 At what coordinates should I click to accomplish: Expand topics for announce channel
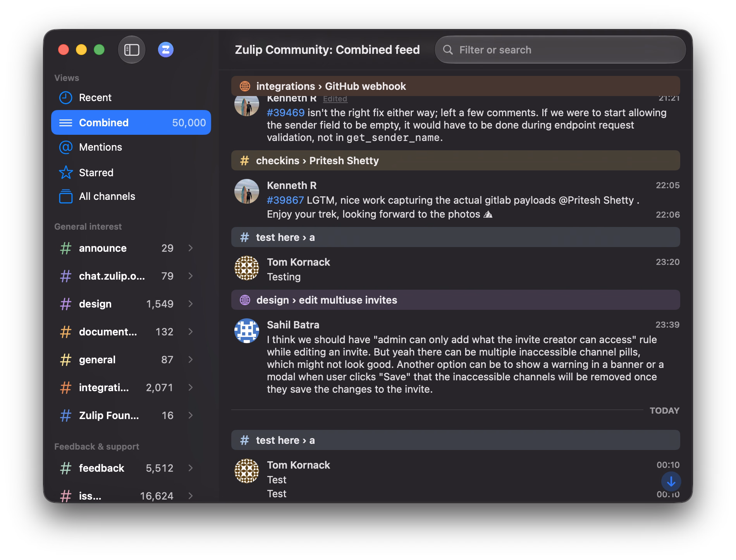click(x=191, y=248)
